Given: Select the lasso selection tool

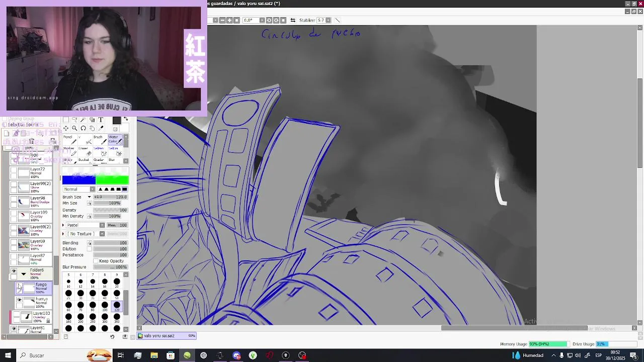Looking at the screenshot, I should tap(74, 120).
